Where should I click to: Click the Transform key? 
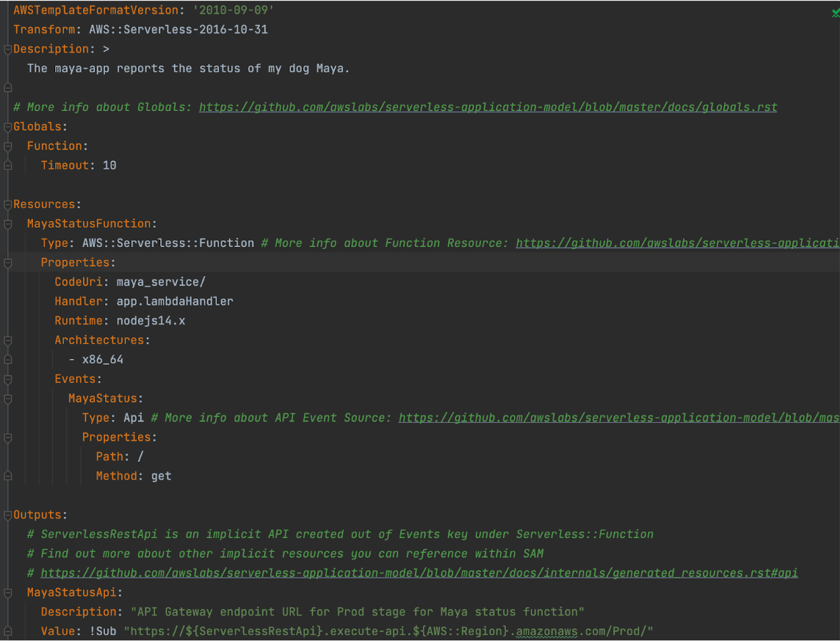(44, 30)
